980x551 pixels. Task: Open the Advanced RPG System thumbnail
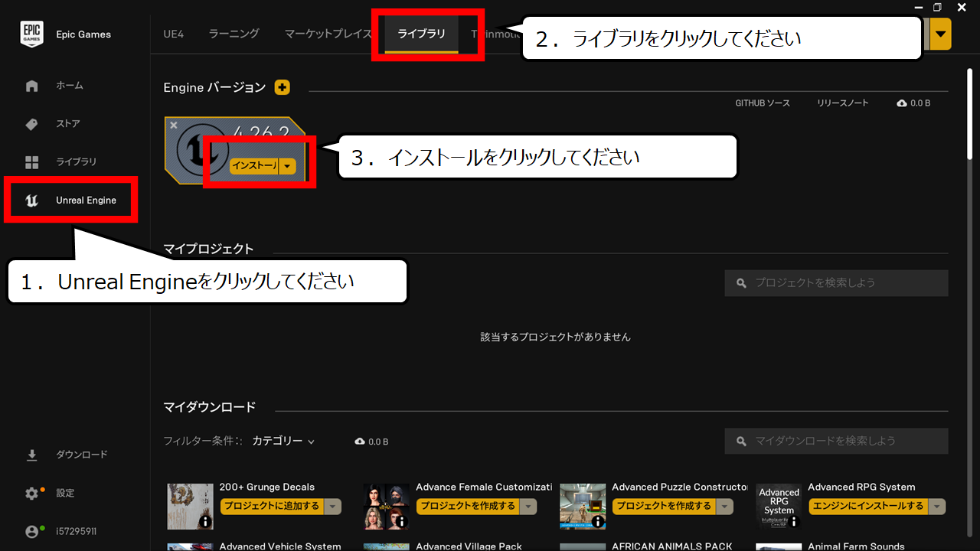pyautogui.click(x=779, y=507)
